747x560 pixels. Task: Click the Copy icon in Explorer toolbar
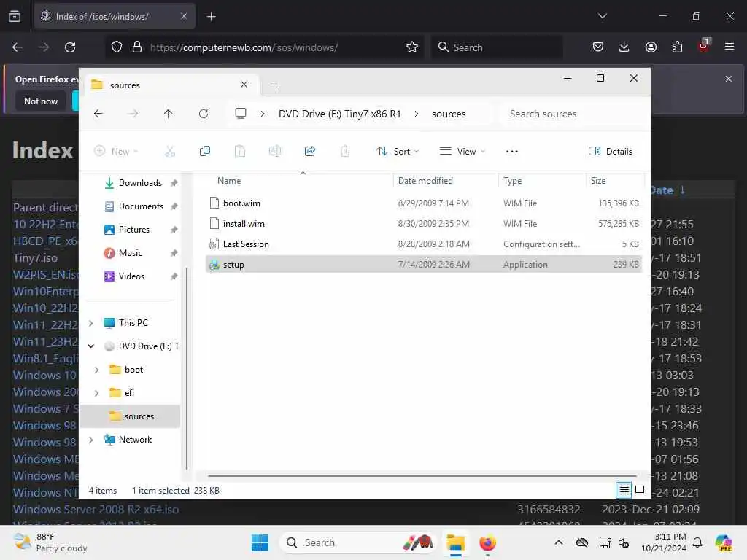click(205, 152)
